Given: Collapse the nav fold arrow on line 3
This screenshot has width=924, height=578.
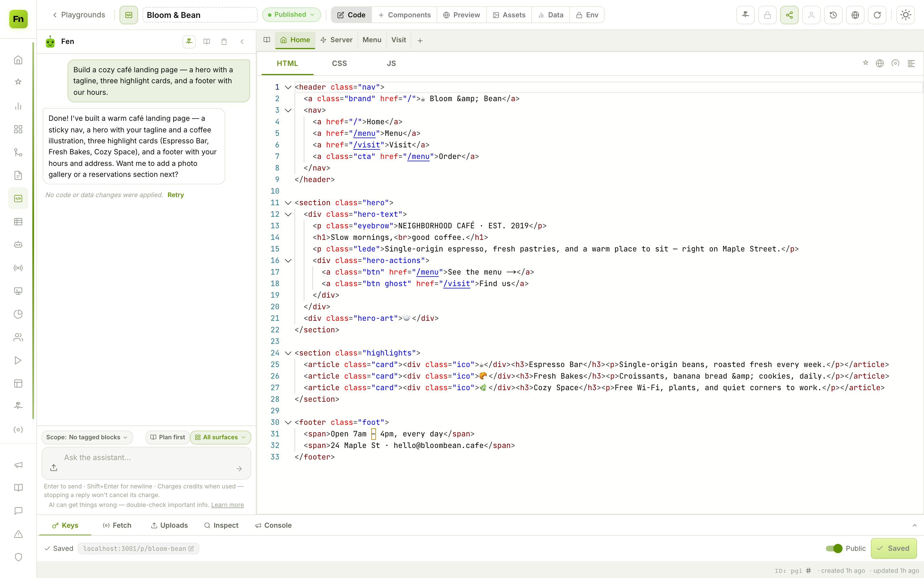Looking at the screenshot, I should 288,110.
